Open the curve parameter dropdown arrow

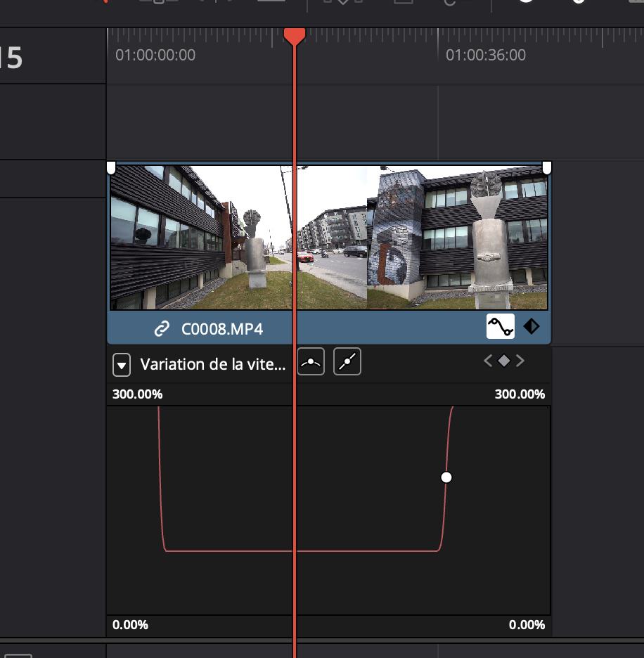coord(122,365)
